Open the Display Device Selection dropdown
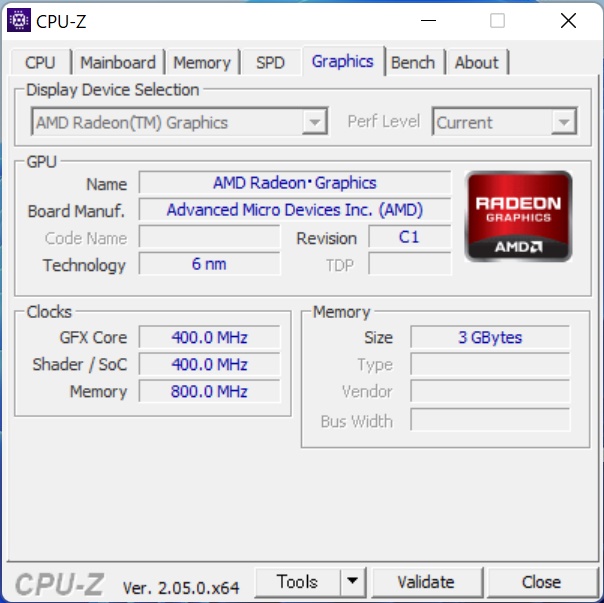 point(180,122)
